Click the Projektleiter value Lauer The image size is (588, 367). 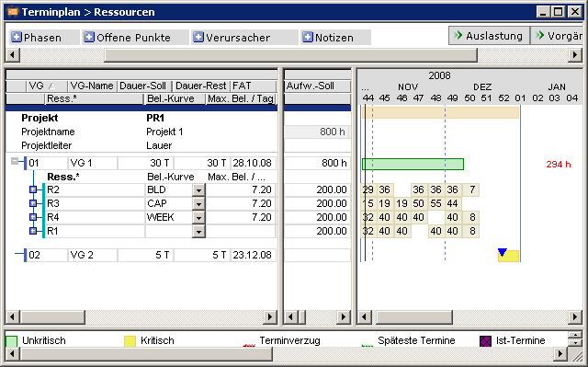click(x=159, y=145)
